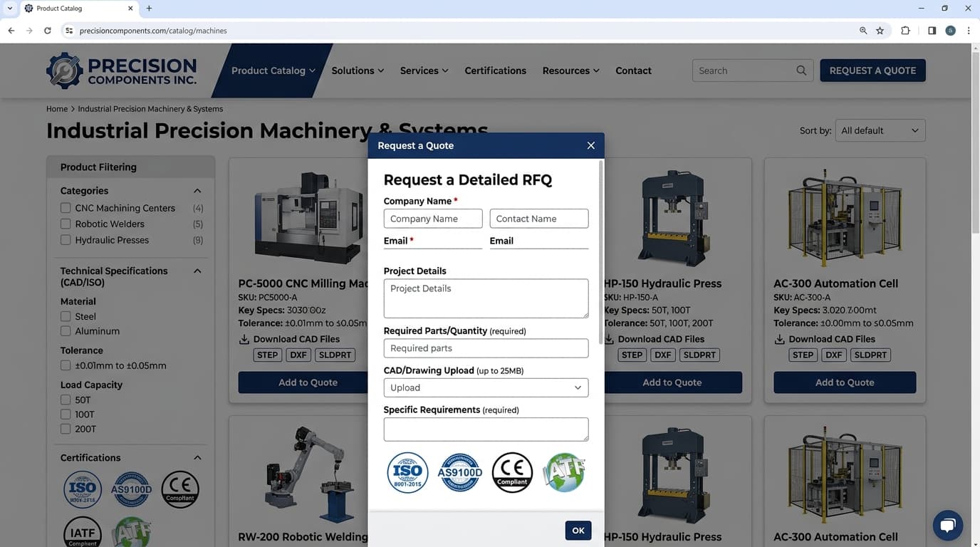Viewport: 980px width, 547px height.
Task: Open the browser profile avatar
Action: (x=950, y=31)
